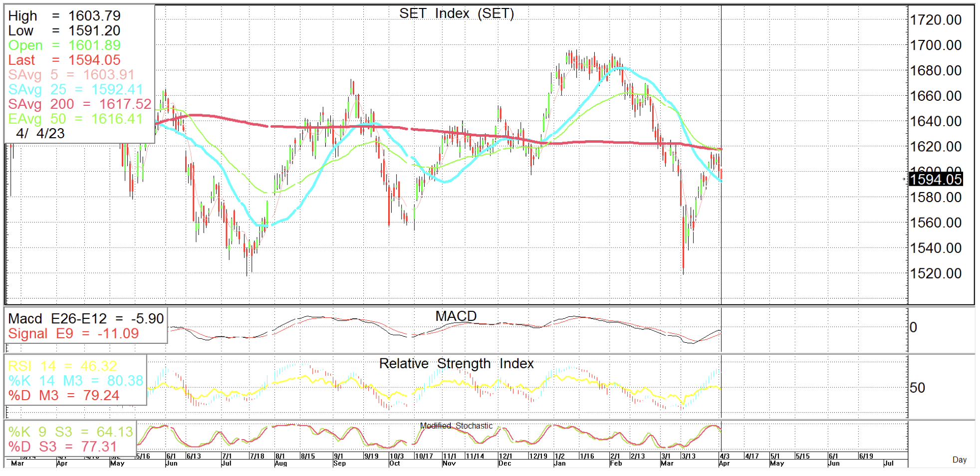The image size is (980, 476).
Task: Select the RSI 14 = 46.32 readout
Action: click(62, 366)
